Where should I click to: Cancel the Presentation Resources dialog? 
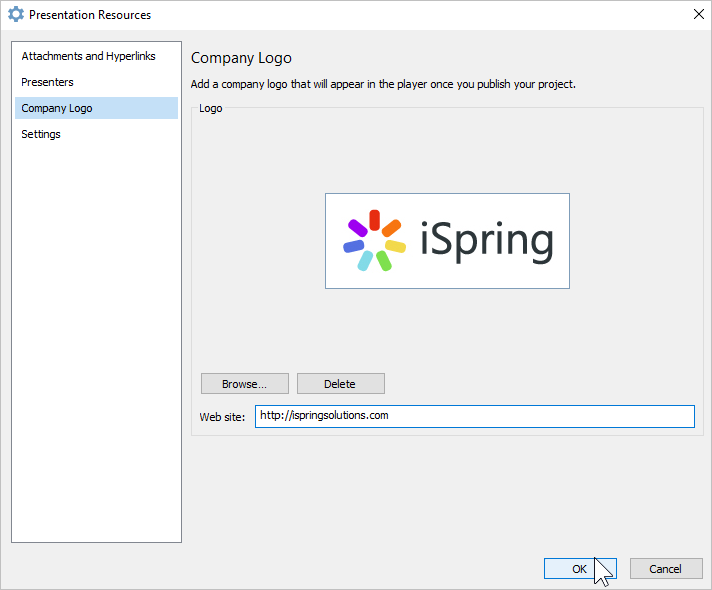point(666,569)
